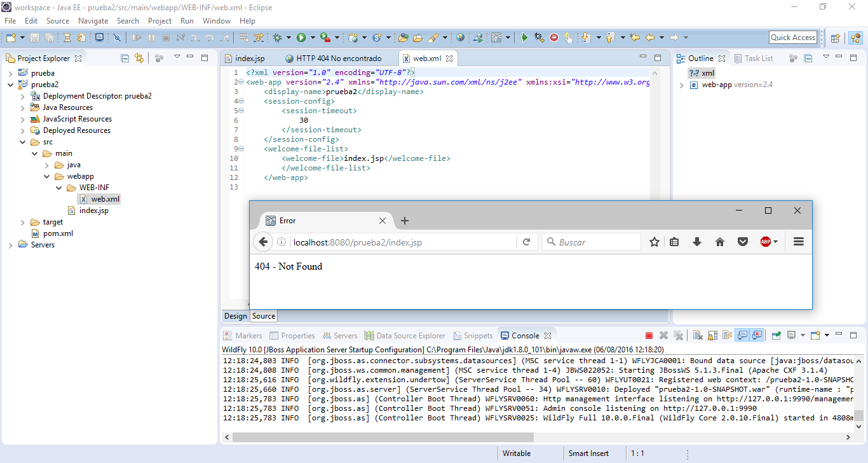Image resolution: width=868 pixels, height=463 pixels.
Task: Select pom.xml in Project Explorer
Action: (51, 233)
